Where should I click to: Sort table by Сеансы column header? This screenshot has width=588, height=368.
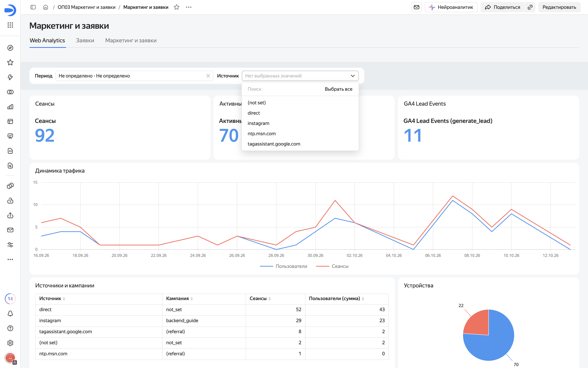[260, 299]
